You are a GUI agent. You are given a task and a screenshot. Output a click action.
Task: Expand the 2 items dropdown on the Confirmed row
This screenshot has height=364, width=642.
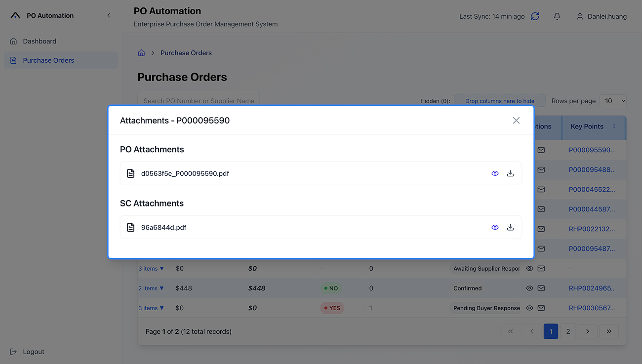[151, 288]
